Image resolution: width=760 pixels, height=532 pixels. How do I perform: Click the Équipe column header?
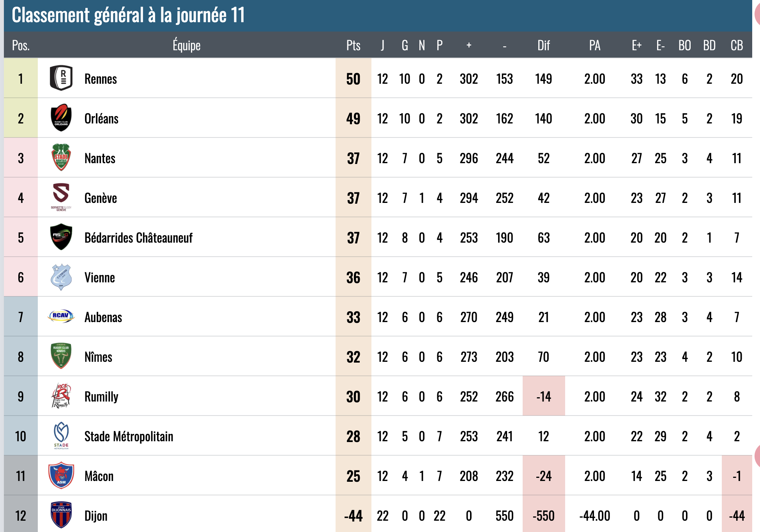coord(187,45)
